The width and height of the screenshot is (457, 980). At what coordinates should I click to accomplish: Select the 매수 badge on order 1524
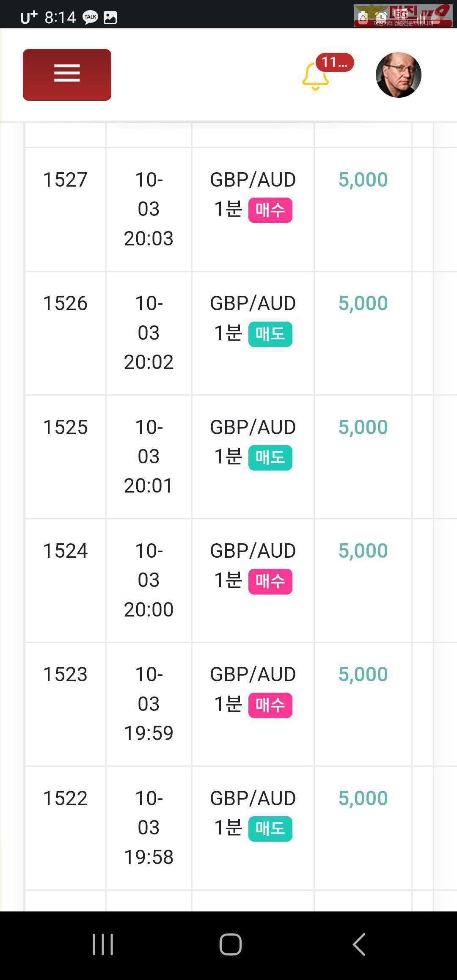(270, 581)
